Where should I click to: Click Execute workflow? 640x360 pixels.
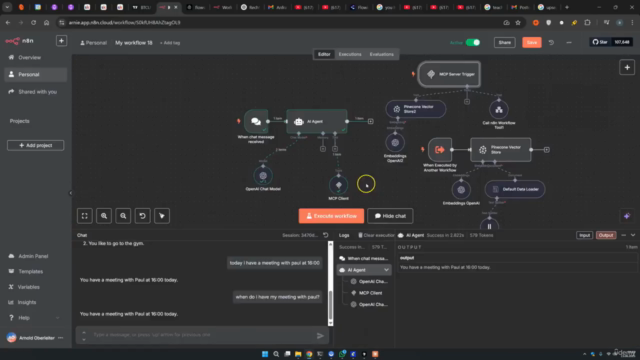[331, 216]
